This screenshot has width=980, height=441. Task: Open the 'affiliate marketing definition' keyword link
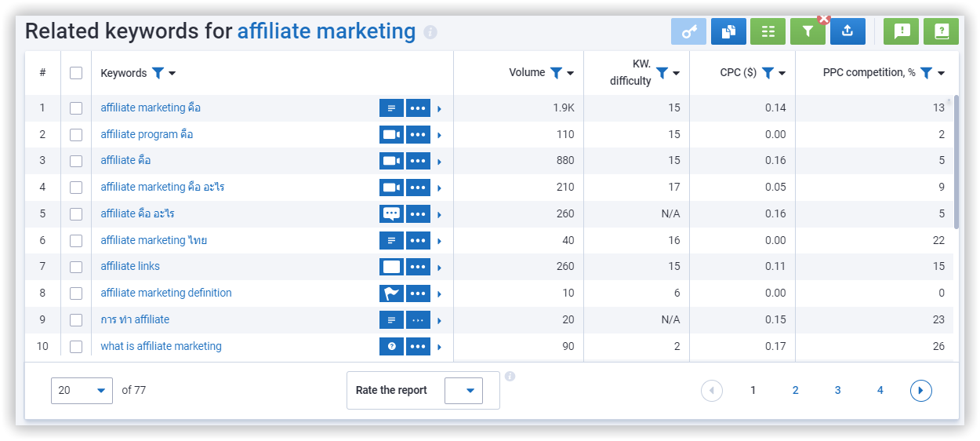pos(166,293)
